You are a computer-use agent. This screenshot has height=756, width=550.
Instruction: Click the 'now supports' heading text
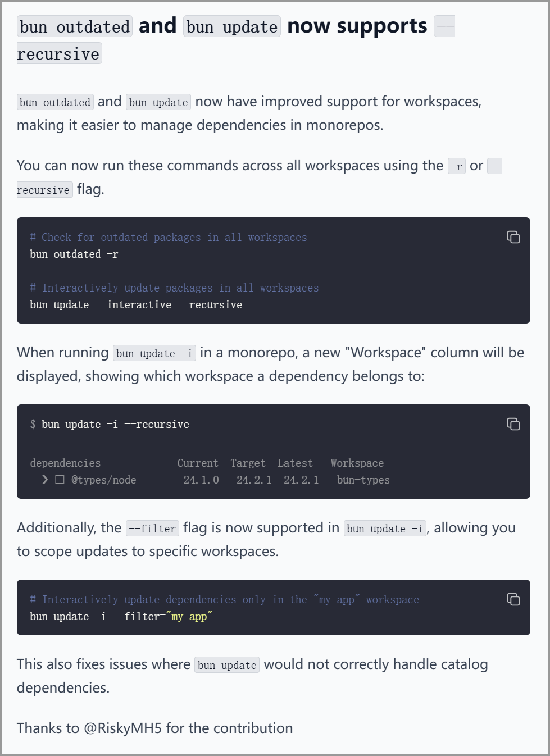click(x=357, y=26)
